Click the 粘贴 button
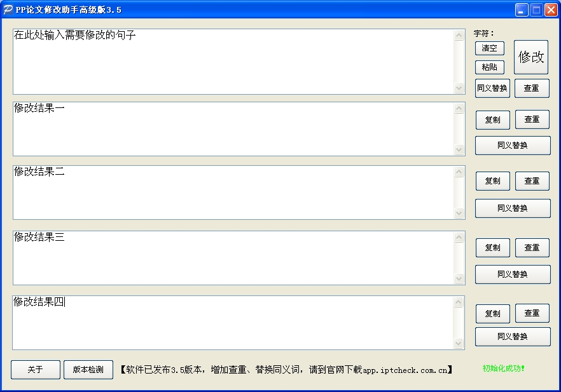The image size is (561, 392). click(490, 67)
